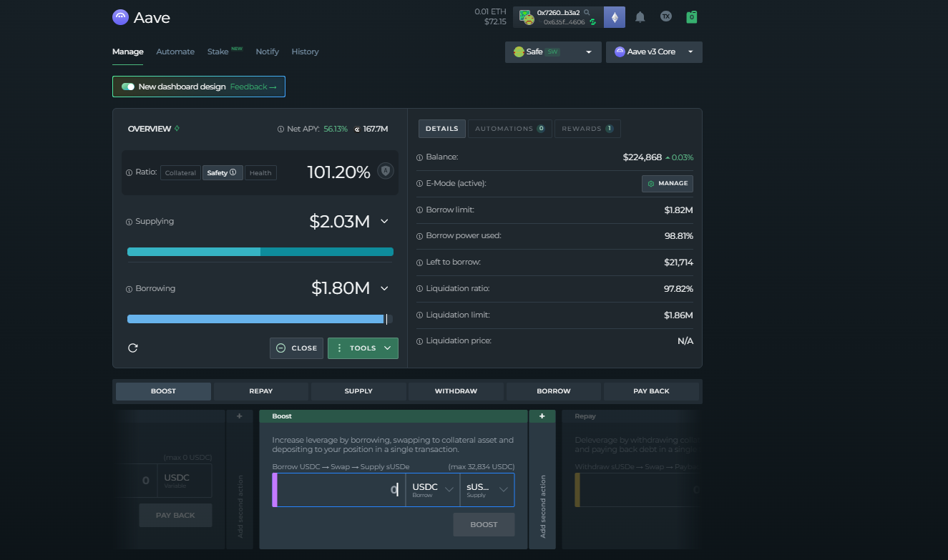Image resolution: width=948 pixels, height=560 pixels.
Task: Click the info icon beside Left to borrow
Action: pyautogui.click(x=420, y=262)
